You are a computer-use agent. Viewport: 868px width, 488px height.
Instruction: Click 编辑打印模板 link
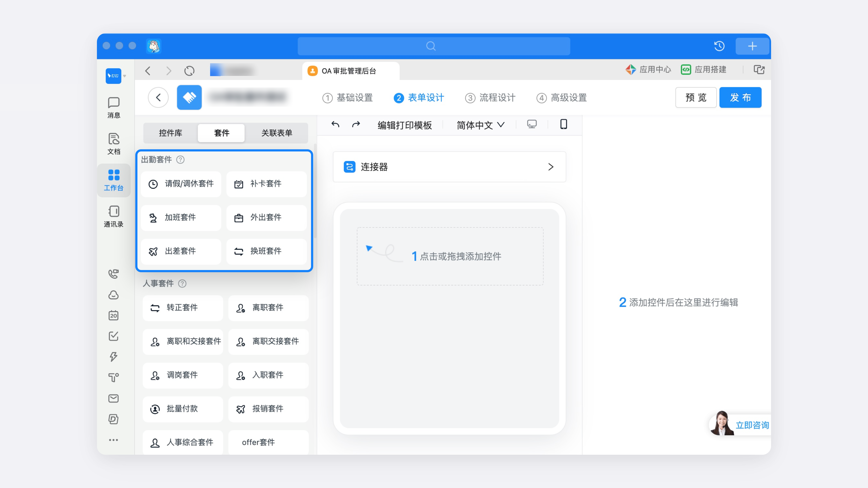[x=405, y=125]
